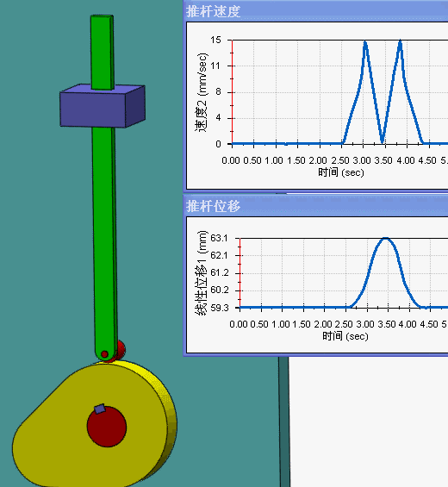Select the blue guide block
The image size is (448, 487).
point(103,106)
